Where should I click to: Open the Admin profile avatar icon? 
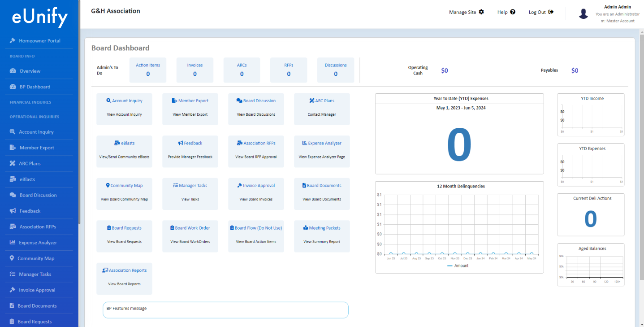583,13
